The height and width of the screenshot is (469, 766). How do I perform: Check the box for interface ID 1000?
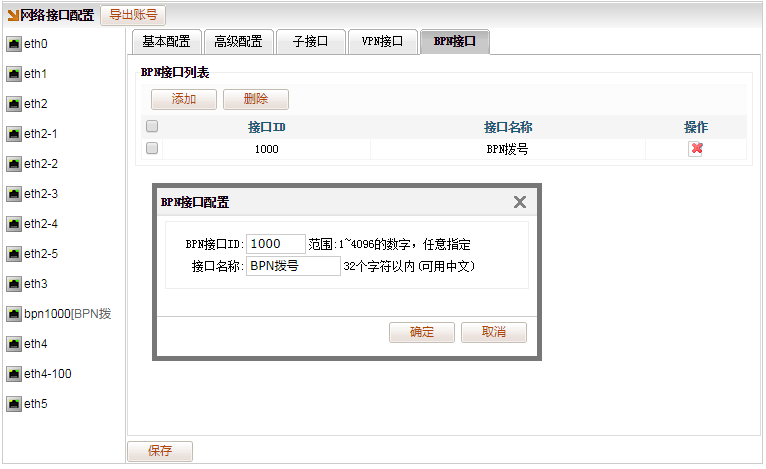click(152, 148)
